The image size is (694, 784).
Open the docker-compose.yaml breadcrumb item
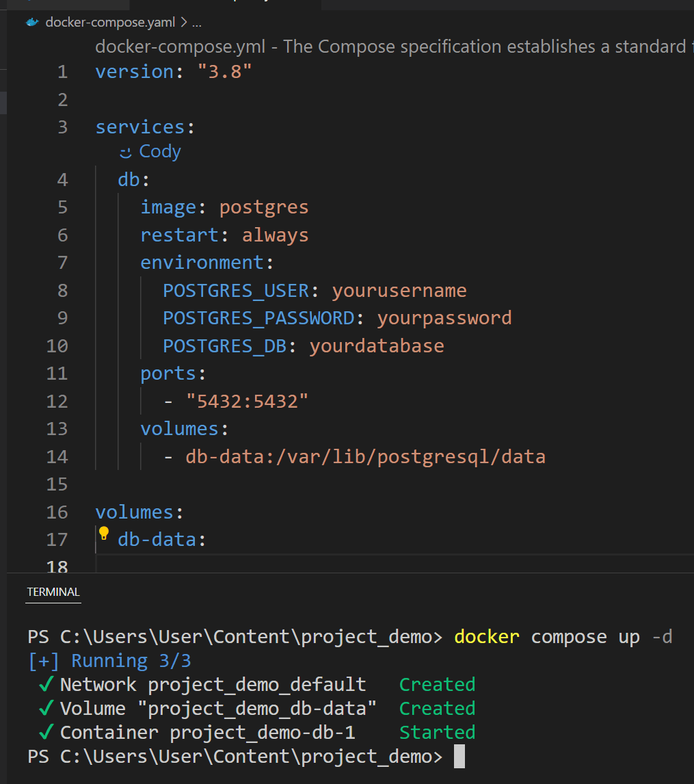coord(110,23)
